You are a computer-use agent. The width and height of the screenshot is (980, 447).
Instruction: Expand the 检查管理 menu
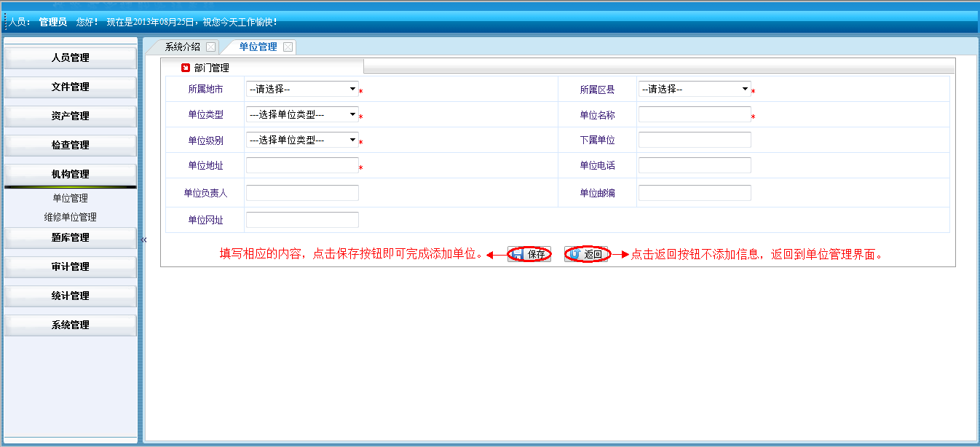click(71, 145)
